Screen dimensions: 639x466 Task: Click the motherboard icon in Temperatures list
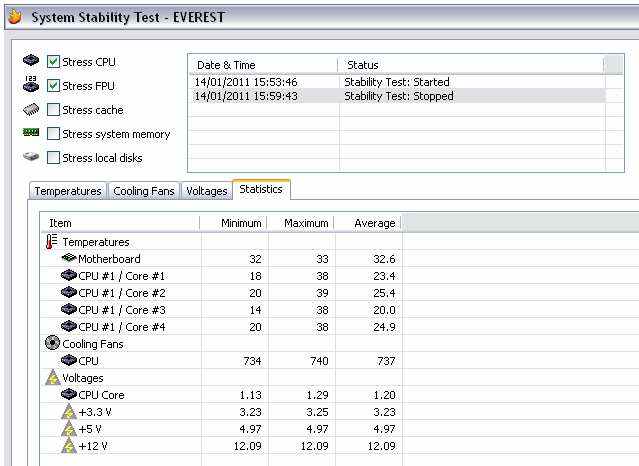point(69,259)
